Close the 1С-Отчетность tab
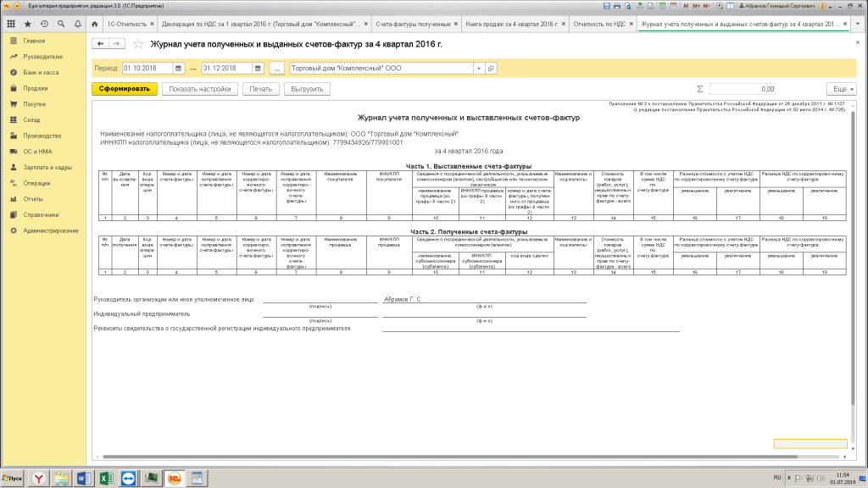The width and height of the screenshot is (868, 488). point(153,24)
